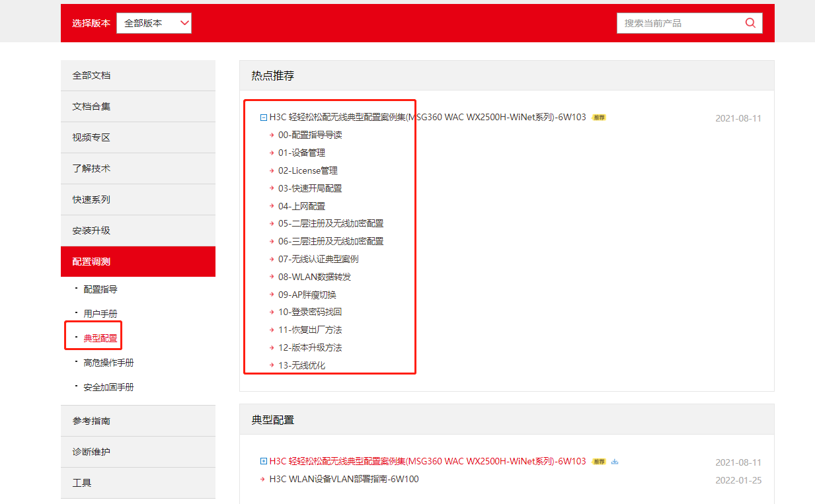
Task: Open the 文档合集 sidebar menu
Action: pos(138,106)
